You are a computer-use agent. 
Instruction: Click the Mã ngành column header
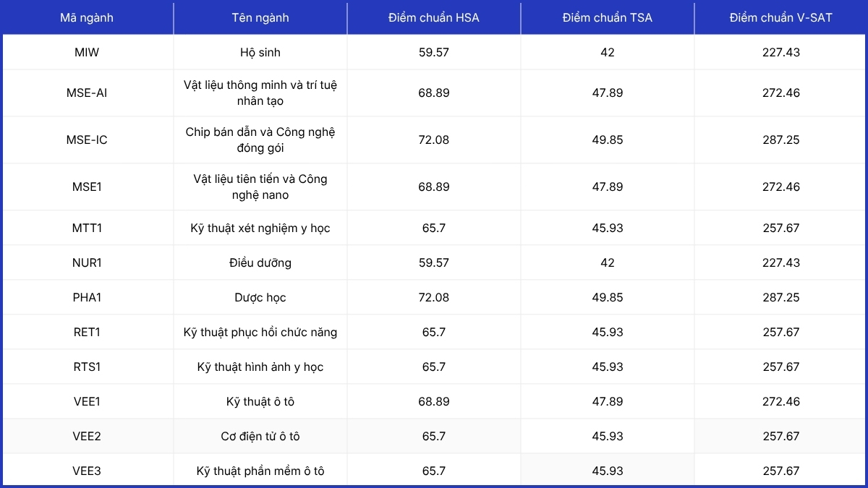tap(87, 18)
